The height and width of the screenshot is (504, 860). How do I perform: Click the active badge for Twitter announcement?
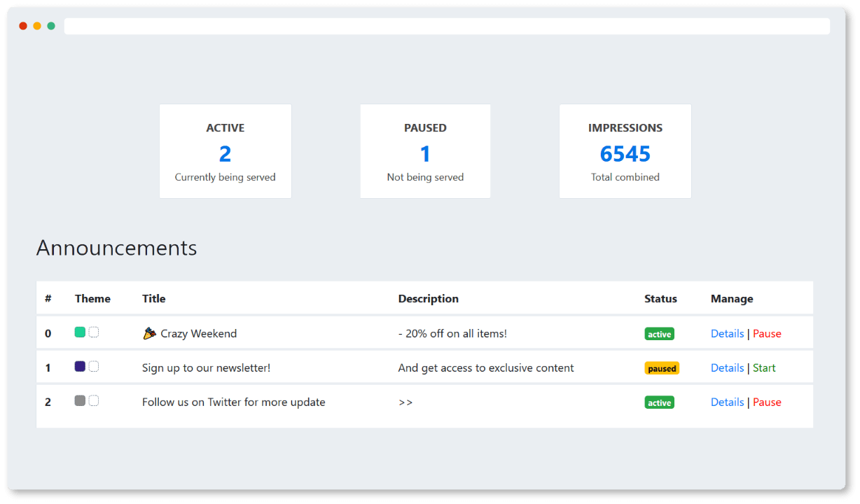659,402
